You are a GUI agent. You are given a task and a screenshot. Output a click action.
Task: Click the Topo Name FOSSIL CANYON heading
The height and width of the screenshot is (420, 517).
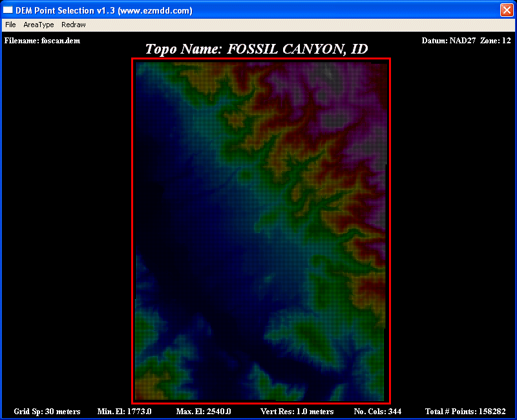point(257,49)
